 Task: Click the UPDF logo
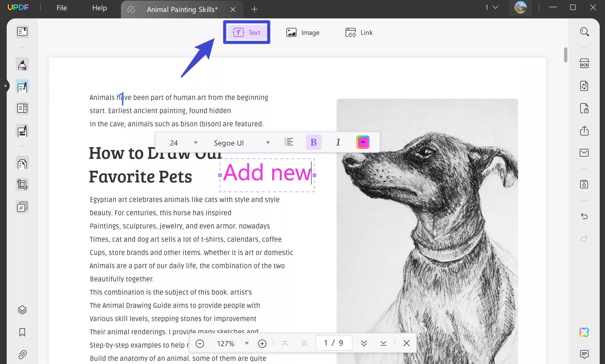[18, 8]
